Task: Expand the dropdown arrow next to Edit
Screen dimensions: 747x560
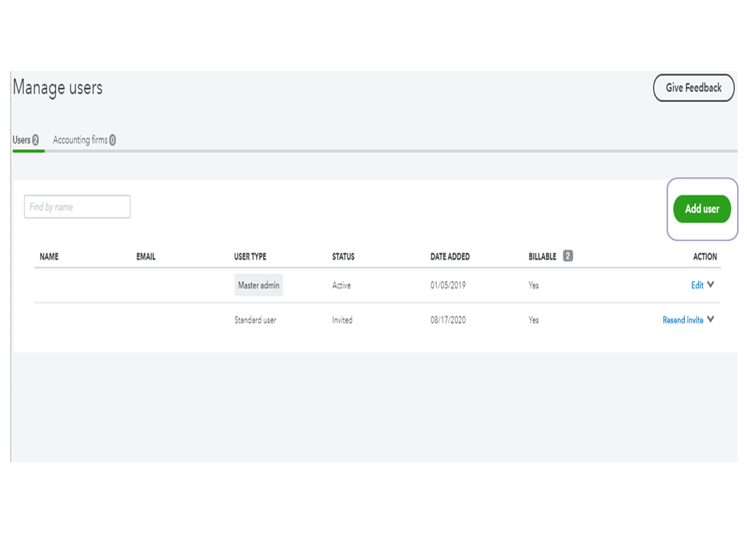Action: click(710, 285)
